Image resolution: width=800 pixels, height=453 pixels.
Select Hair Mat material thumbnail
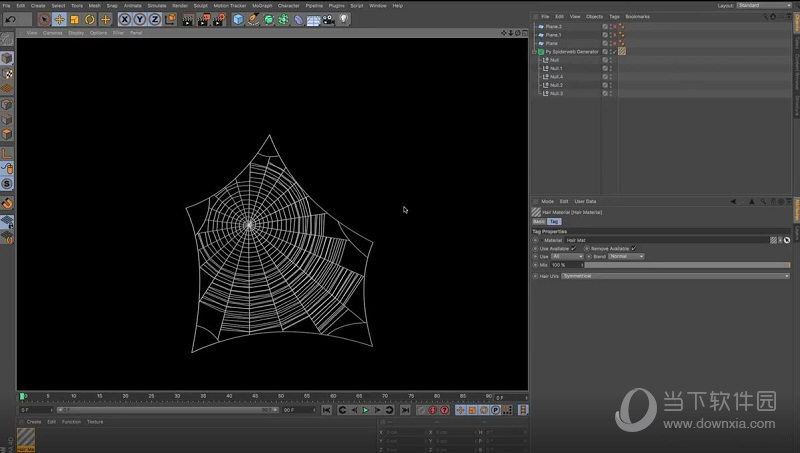[x=26, y=438]
